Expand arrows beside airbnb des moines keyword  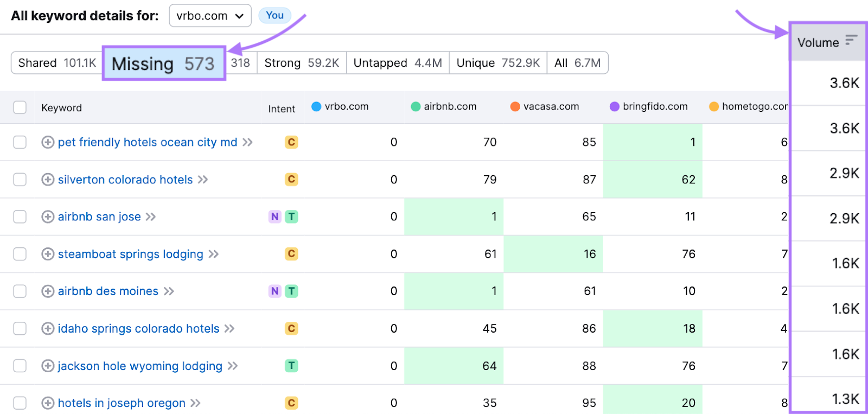(169, 291)
